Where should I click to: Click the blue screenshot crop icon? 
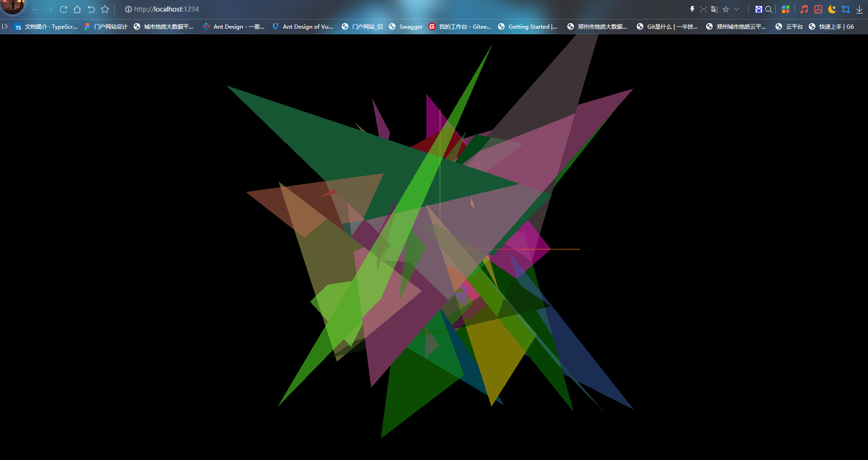[846, 9]
